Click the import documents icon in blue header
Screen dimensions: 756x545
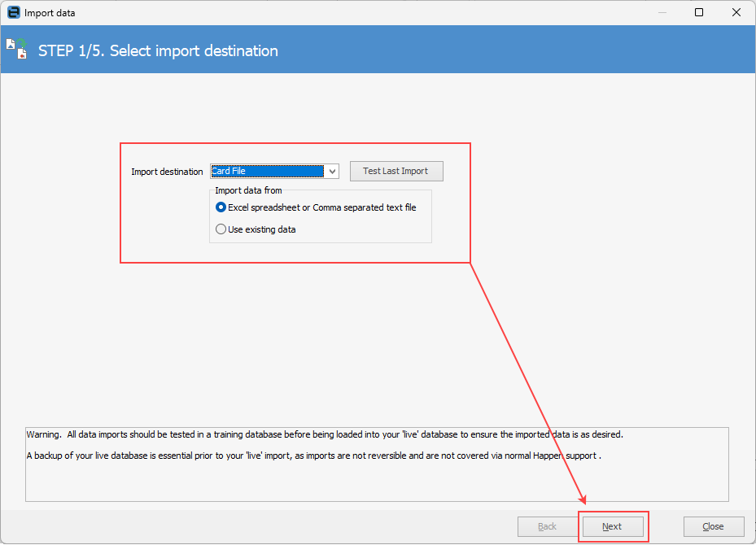click(x=17, y=49)
